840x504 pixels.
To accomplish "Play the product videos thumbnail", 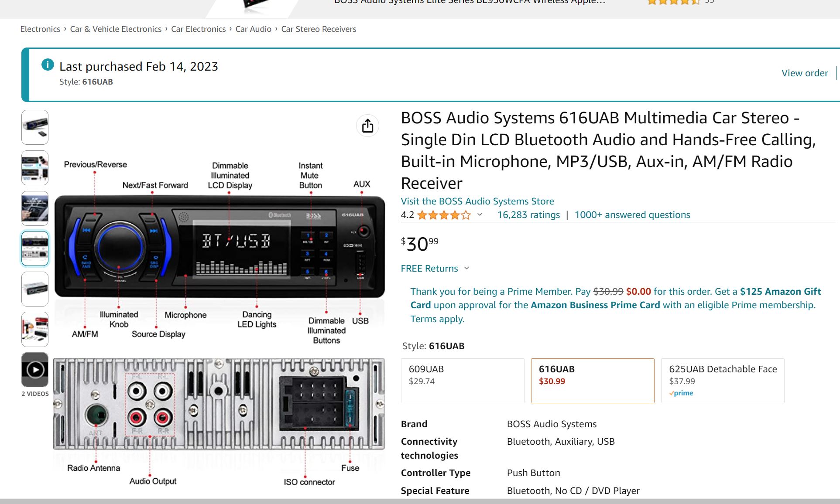I will 35,370.
